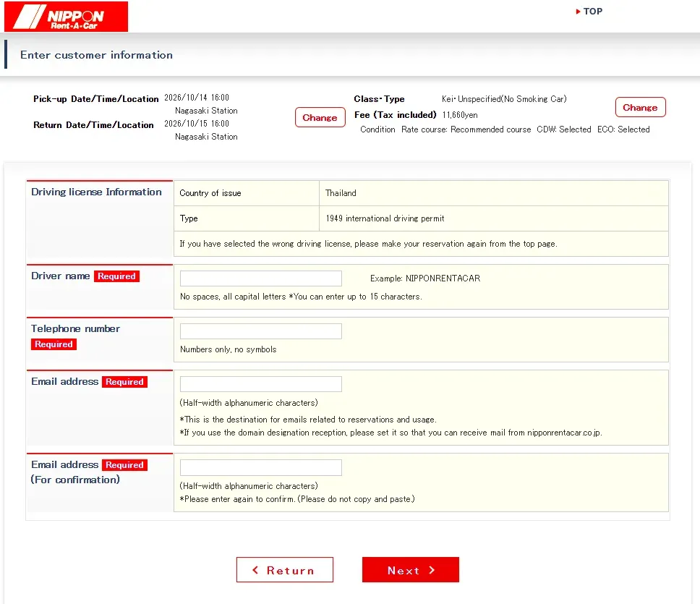Change the pick-up and return details
This screenshot has width=700, height=604.
tap(320, 117)
